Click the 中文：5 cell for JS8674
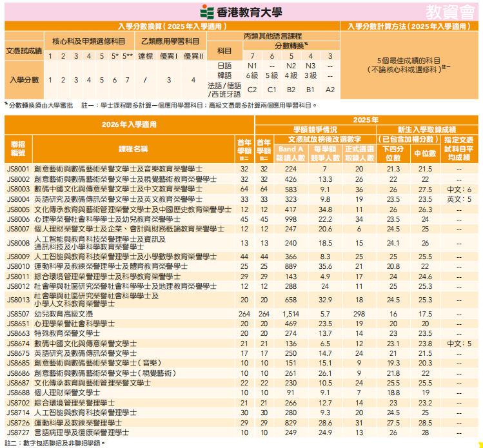 459,344
